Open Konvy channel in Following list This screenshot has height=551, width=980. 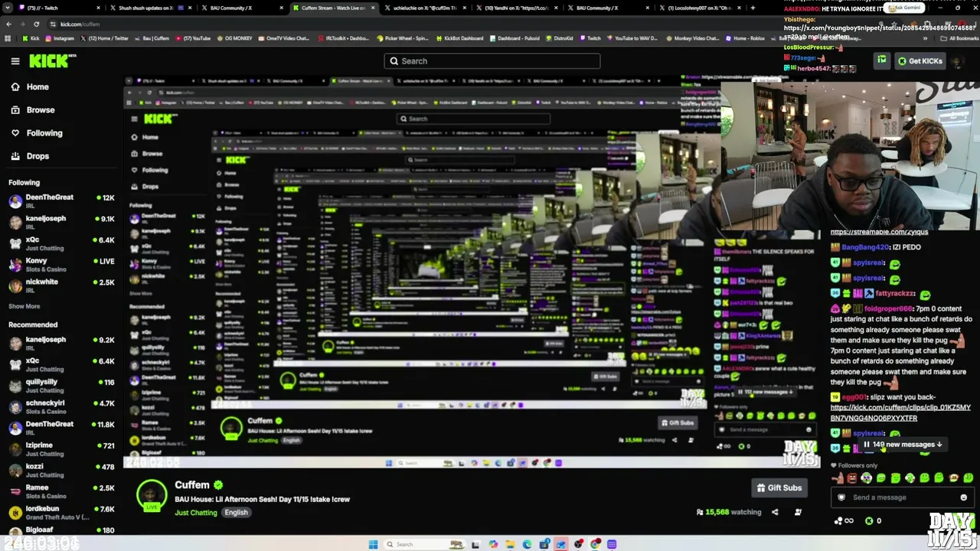(x=61, y=264)
